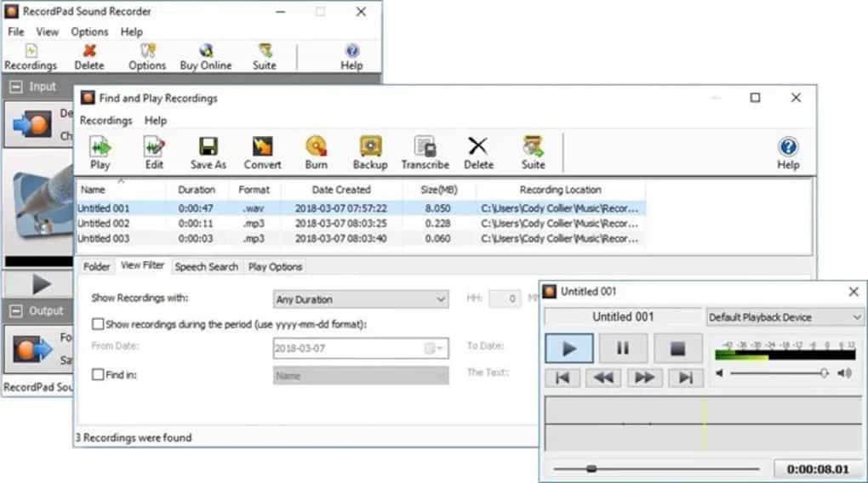The height and width of the screenshot is (483, 868).
Task: Enable Show recordings during the period checkbox
Action: [x=98, y=324]
